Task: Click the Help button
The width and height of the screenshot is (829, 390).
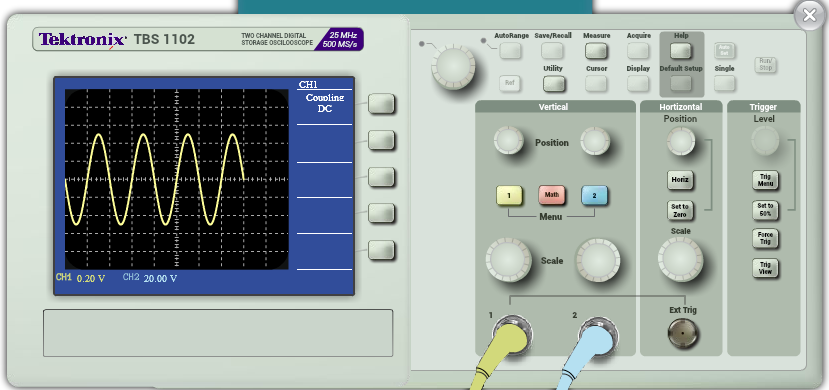Action: click(x=681, y=51)
